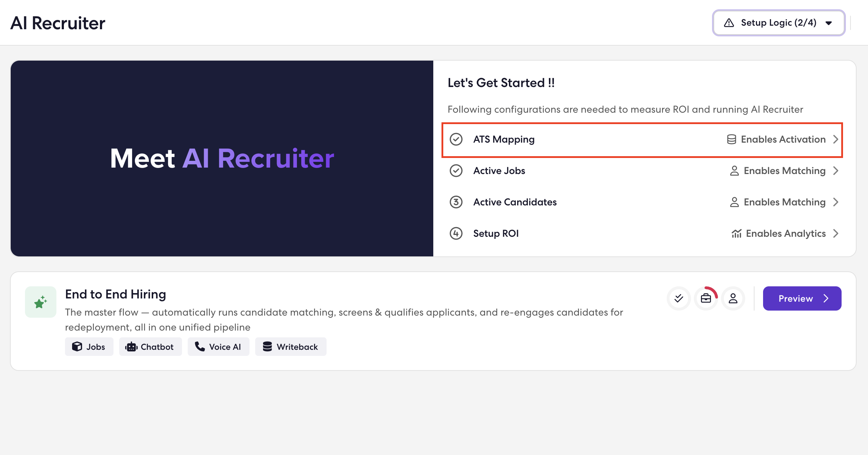868x455 pixels.
Task: Click the briefcase progress icon
Action: (x=706, y=298)
